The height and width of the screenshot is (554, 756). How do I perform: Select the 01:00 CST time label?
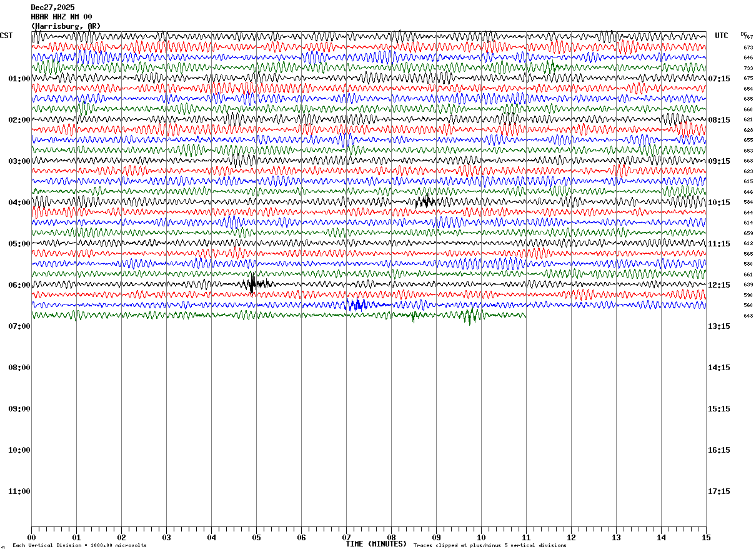pyautogui.click(x=19, y=79)
